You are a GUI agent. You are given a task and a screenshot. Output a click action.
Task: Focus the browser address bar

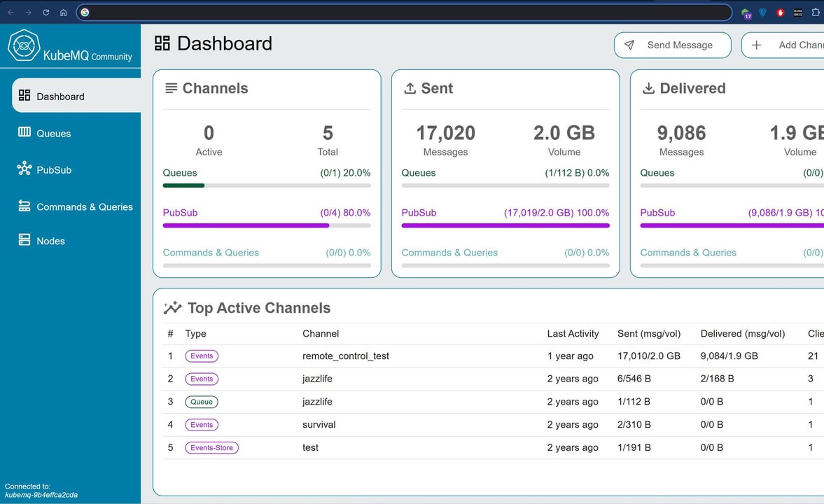coord(406,13)
